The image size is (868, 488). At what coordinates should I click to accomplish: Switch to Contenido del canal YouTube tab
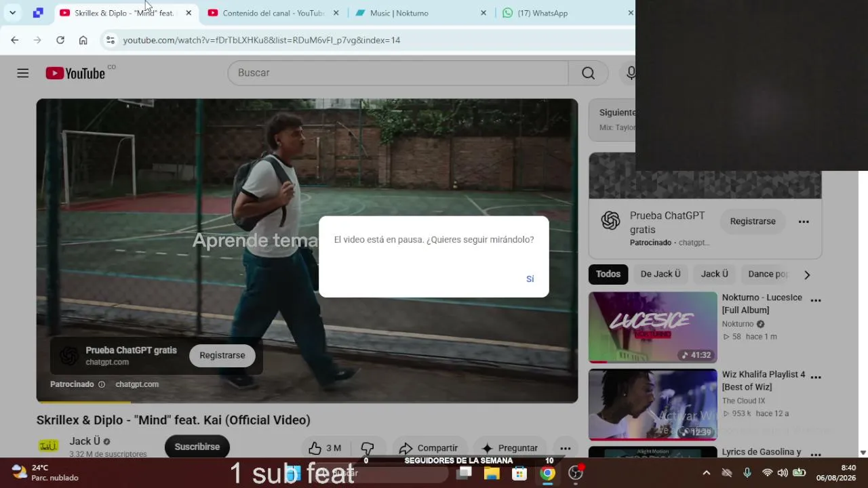pyautogui.click(x=273, y=13)
